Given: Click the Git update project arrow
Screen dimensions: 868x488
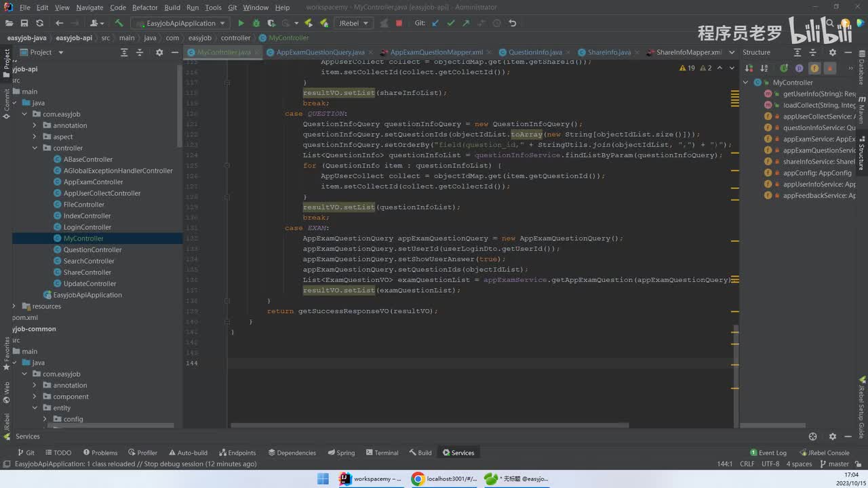Looking at the screenshot, I should [435, 23].
